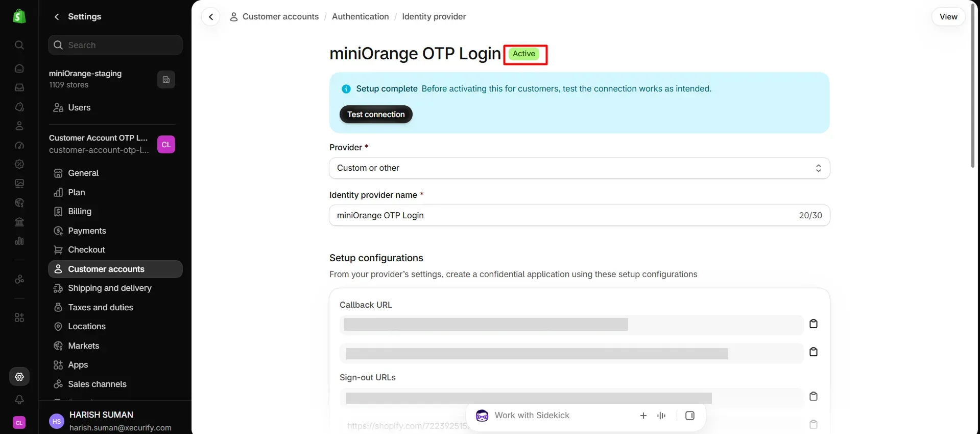The height and width of the screenshot is (434, 980).
Task: Copy the second Callback URL entry
Action: pyautogui.click(x=814, y=352)
